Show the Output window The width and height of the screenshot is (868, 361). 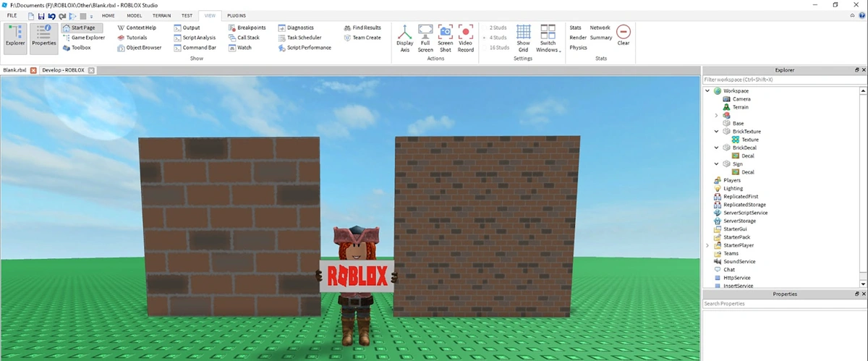187,27
